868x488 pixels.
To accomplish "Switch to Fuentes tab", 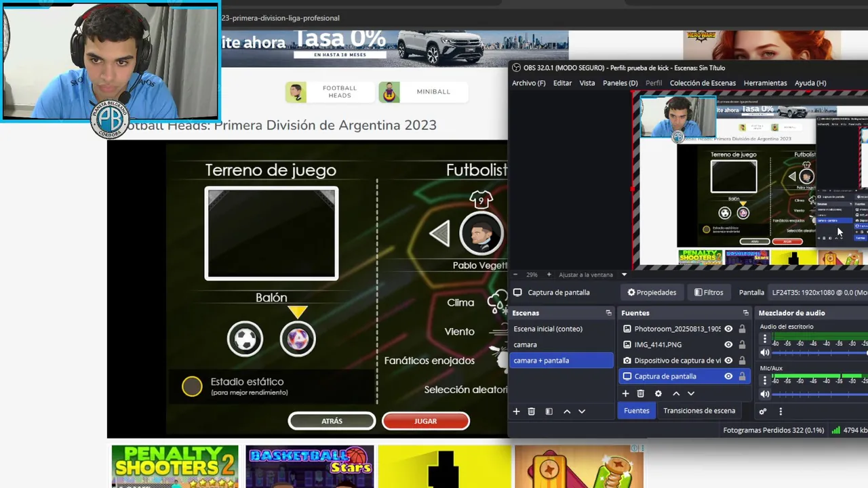I will 636,411.
